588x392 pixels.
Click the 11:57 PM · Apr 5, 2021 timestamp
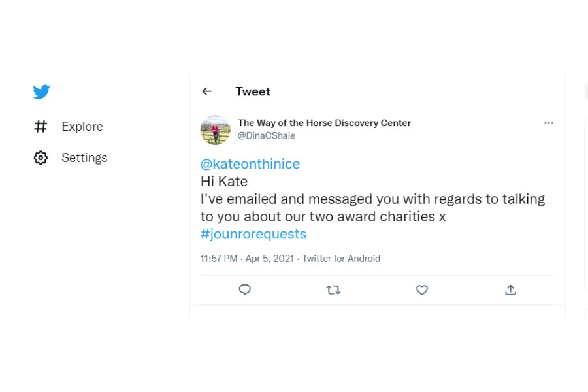click(x=247, y=259)
